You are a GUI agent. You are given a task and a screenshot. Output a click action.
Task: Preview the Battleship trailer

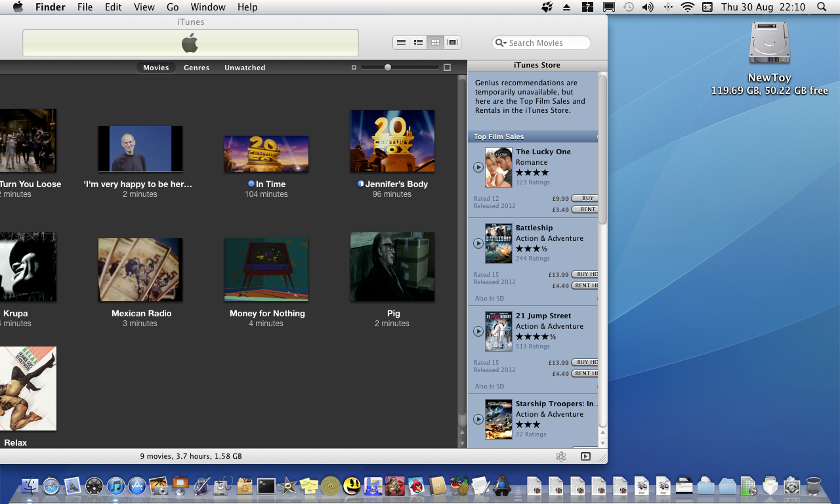click(478, 243)
